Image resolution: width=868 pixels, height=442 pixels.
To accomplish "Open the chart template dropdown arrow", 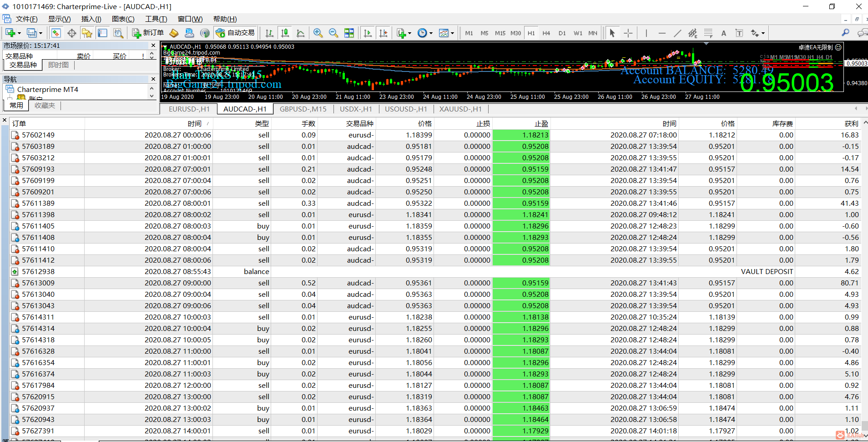I will (x=452, y=33).
